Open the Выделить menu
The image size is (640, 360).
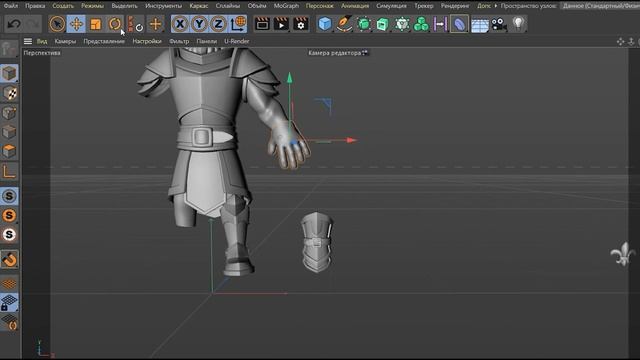(x=124, y=6)
